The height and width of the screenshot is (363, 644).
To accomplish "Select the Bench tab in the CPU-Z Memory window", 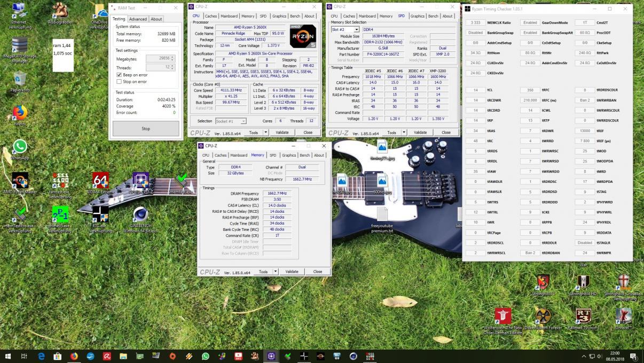I will [304, 155].
